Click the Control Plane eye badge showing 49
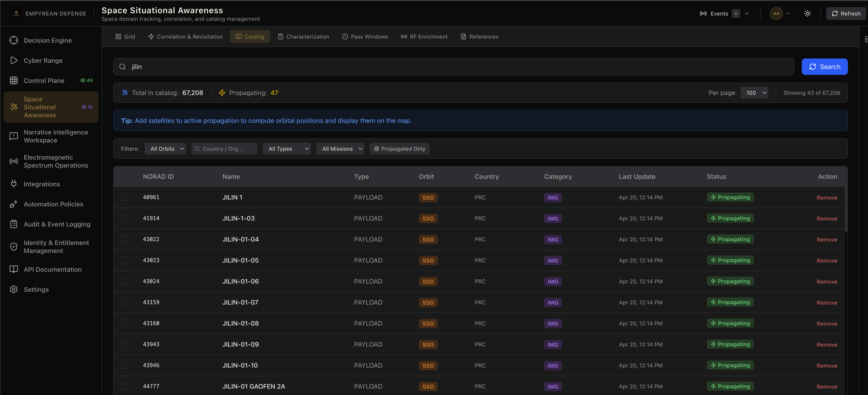Screen dimensions: 868x395 click(86, 80)
